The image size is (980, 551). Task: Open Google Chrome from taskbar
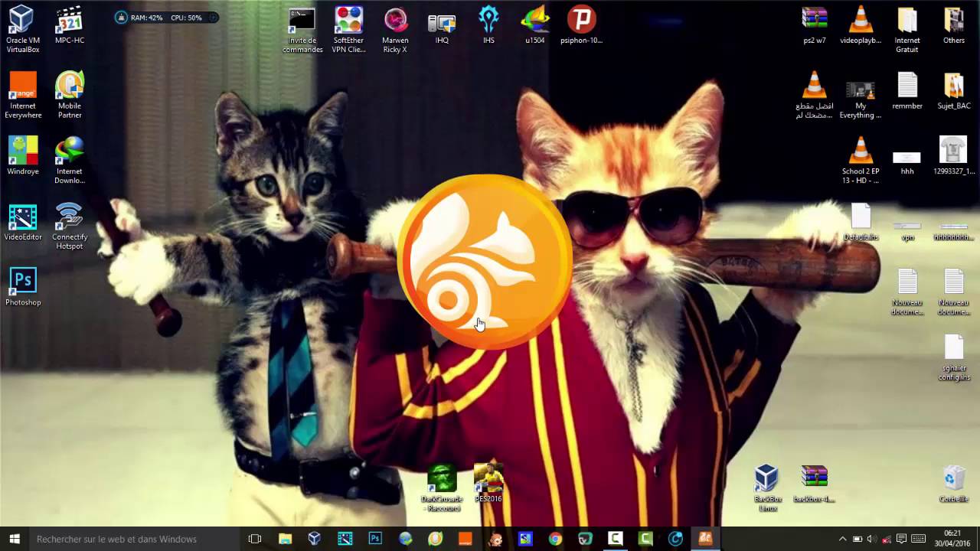point(555,539)
